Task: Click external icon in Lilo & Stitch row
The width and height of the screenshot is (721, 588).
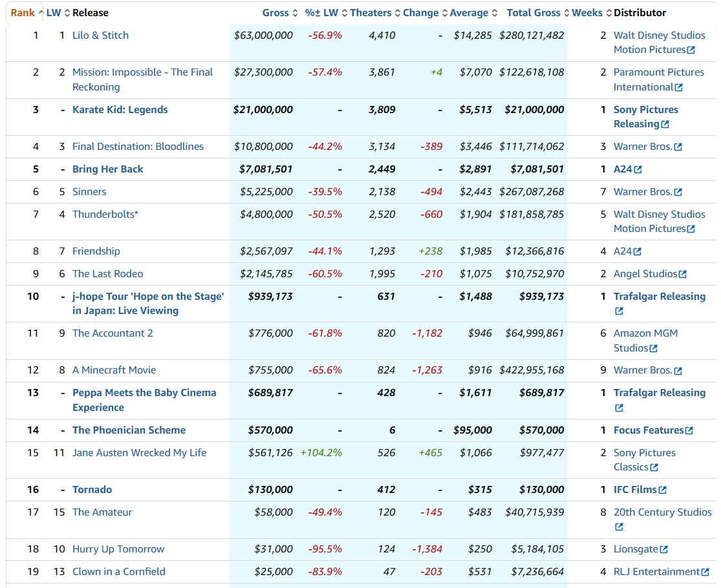Action: tap(691, 50)
